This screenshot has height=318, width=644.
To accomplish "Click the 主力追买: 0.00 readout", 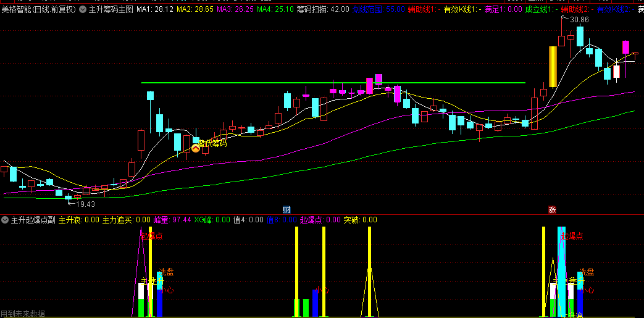I will (x=127, y=220).
